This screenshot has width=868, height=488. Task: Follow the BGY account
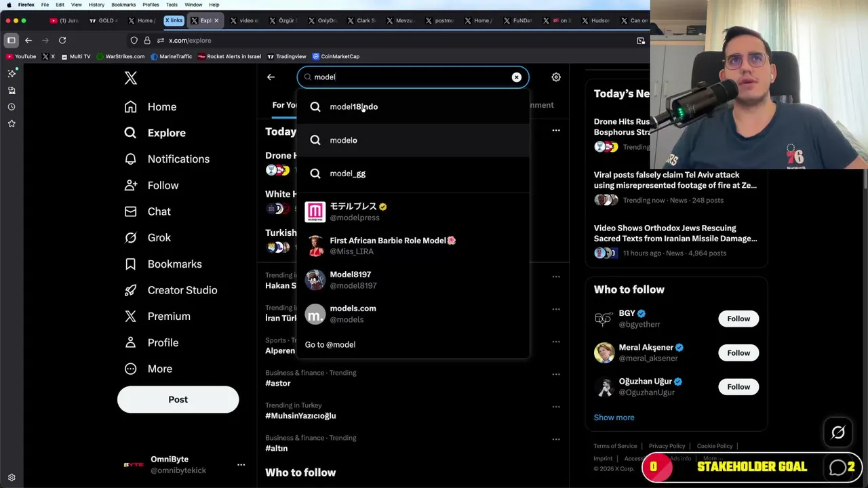(x=738, y=319)
